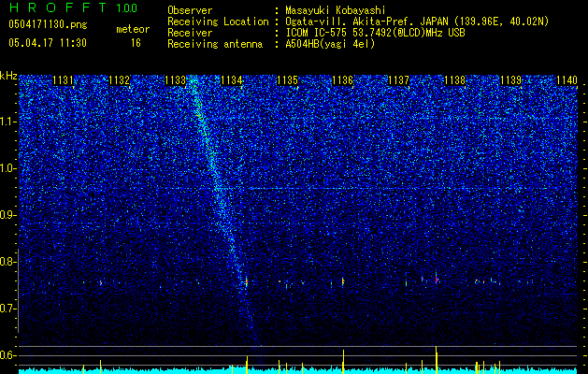Click the Receiver label
The height and width of the screenshot is (374, 588).
[x=190, y=33]
